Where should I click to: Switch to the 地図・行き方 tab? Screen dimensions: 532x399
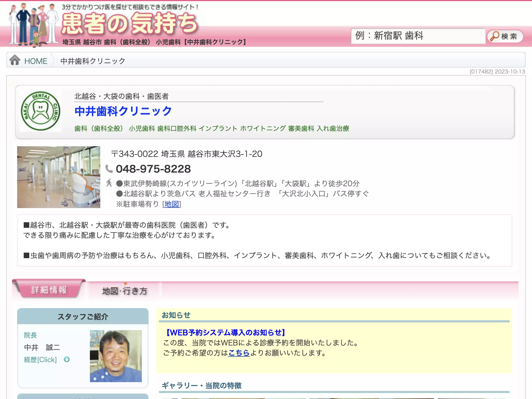[125, 291]
